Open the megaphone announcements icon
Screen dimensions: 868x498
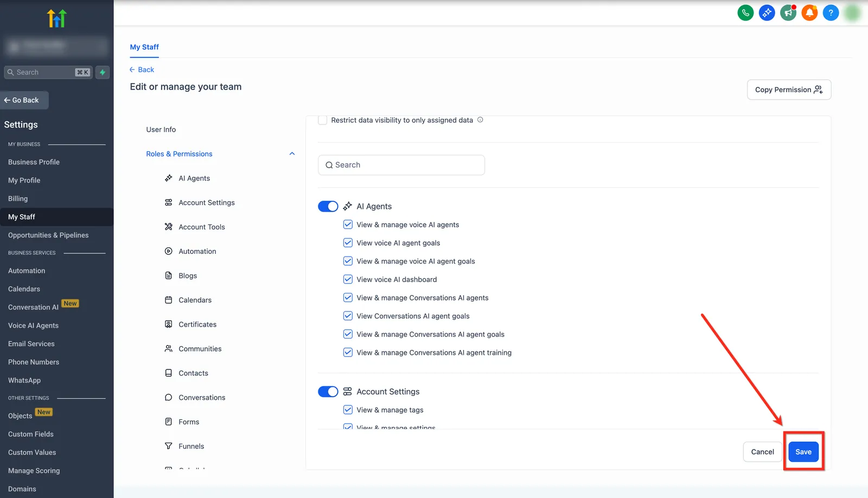(x=788, y=12)
